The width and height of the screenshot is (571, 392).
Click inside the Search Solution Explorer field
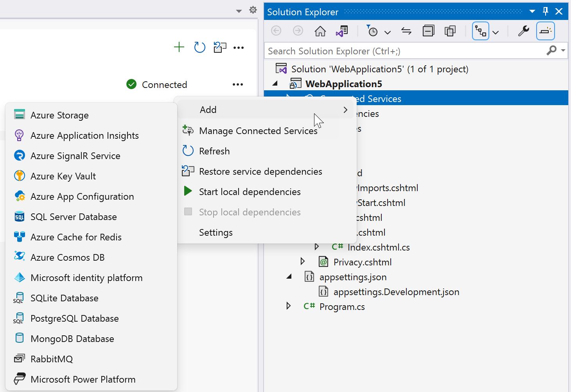click(391, 51)
